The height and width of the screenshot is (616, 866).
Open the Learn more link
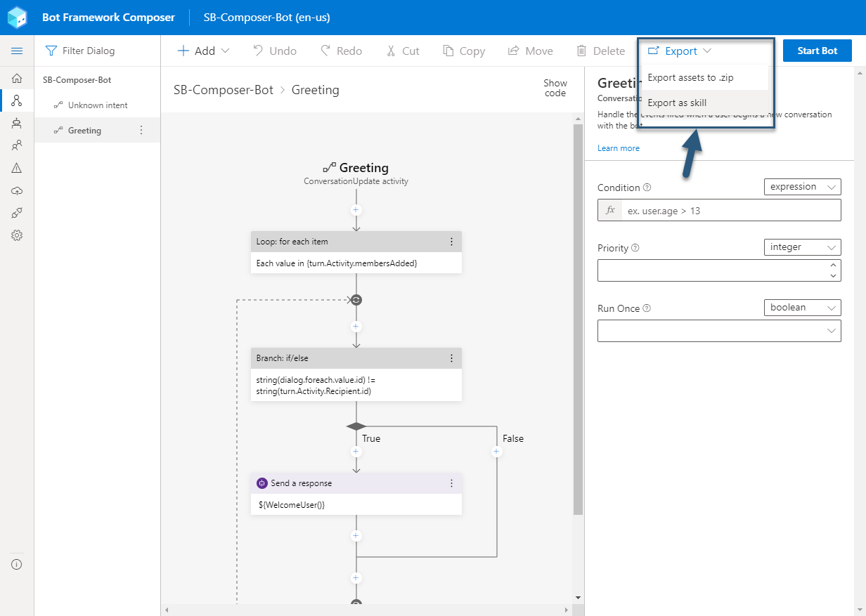click(x=619, y=148)
